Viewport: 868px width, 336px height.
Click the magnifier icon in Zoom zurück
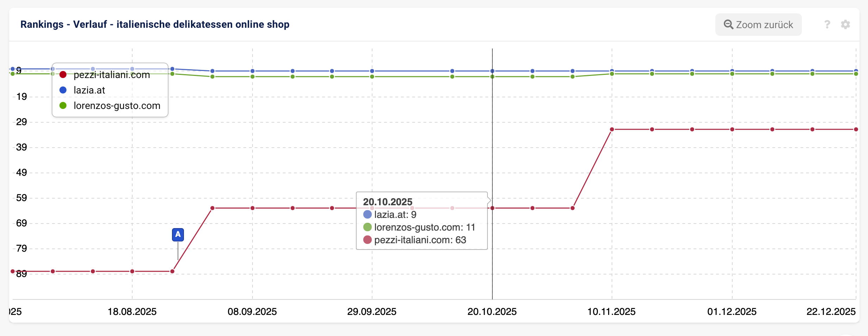click(x=728, y=25)
